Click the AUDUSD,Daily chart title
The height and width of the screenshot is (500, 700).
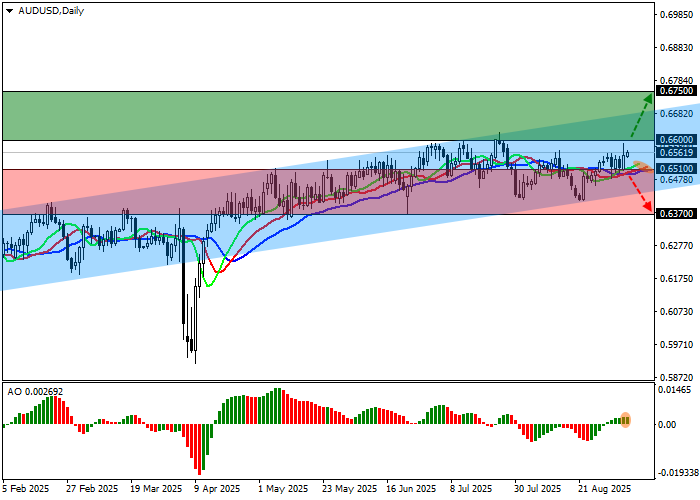(51, 11)
